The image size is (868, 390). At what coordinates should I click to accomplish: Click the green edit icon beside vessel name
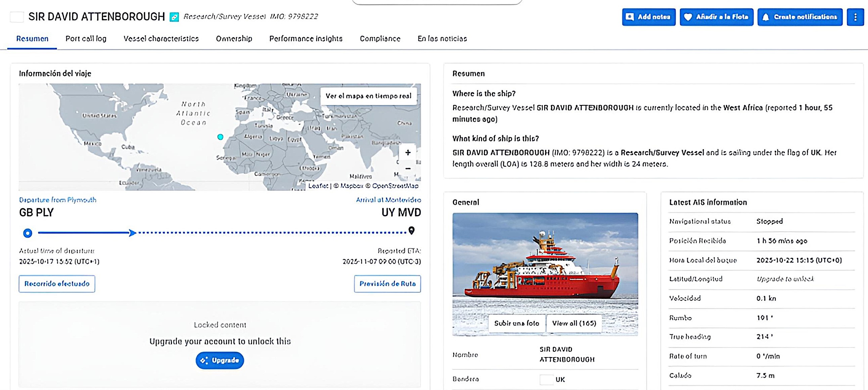click(174, 17)
